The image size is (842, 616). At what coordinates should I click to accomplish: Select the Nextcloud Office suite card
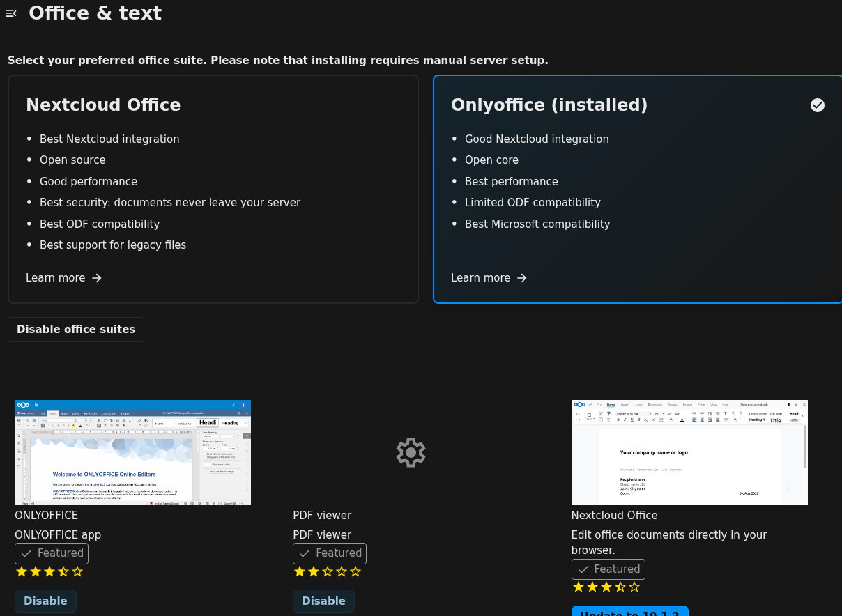tap(213, 189)
